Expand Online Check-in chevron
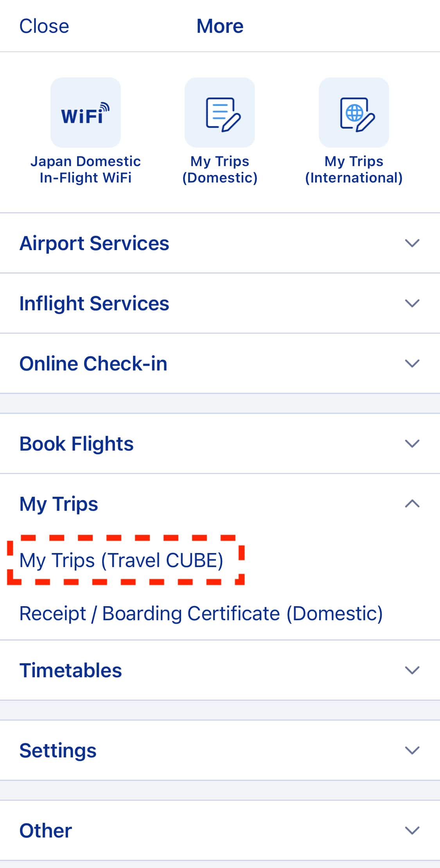440x868 pixels. coord(412,363)
